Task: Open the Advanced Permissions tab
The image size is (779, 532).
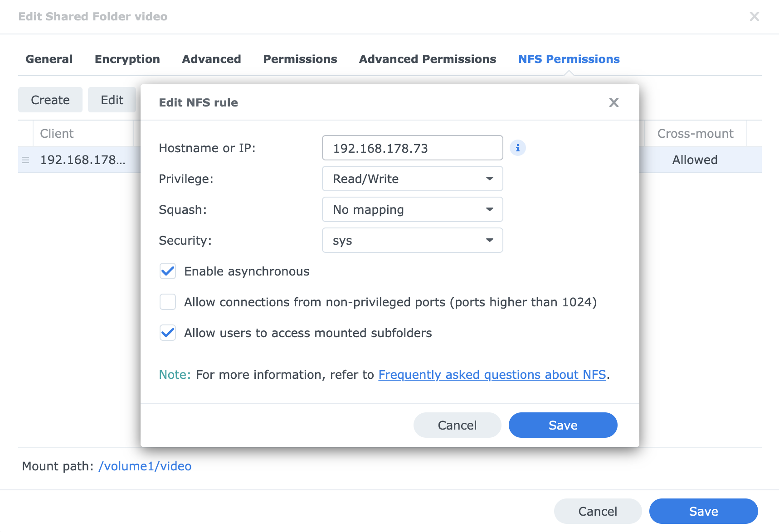Action: coord(427,59)
